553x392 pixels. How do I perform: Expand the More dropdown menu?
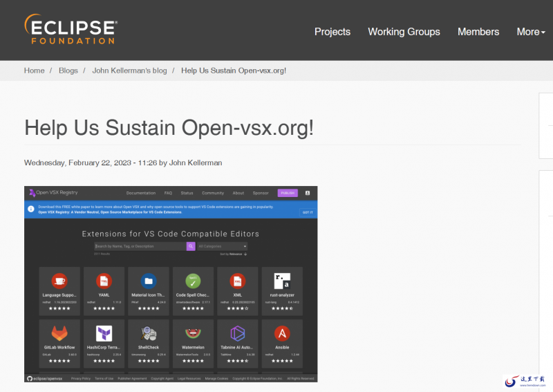coord(531,32)
